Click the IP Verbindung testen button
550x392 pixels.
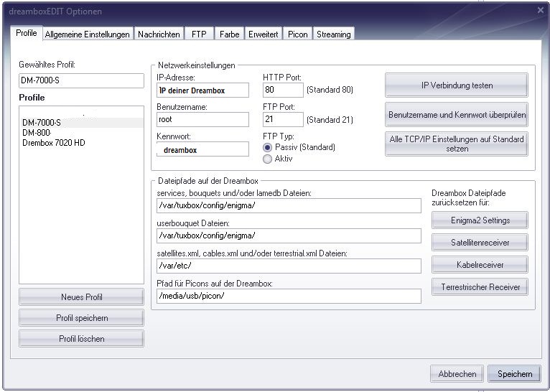[x=456, y=85]
